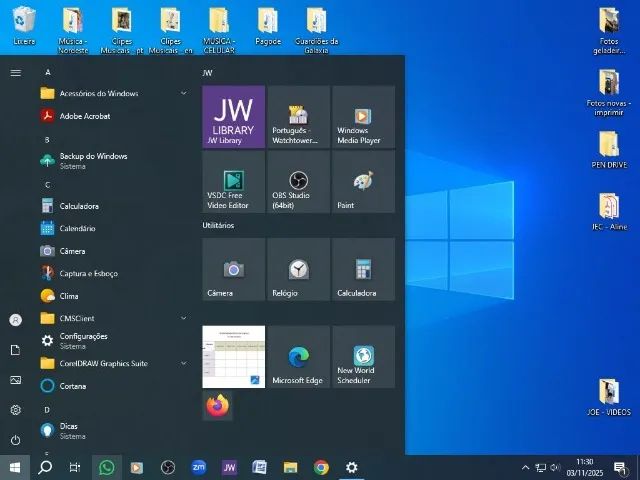Image resolution: width=640 pixels, height=480 pixels.
Task: Open WhatsApp from the taskbar
Action: point(107,467)
